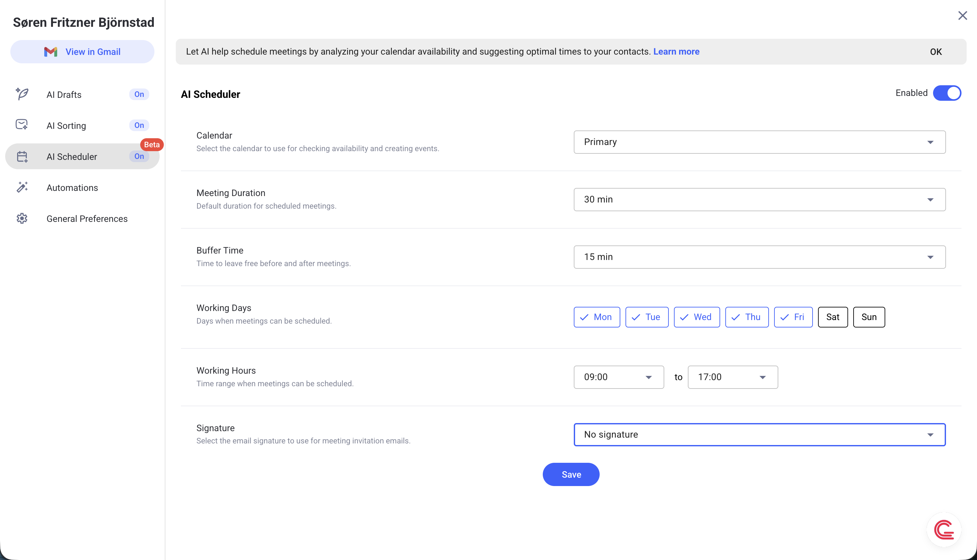
Task: Open the Calendar Primary dropdown
Action: pos(759,142)
